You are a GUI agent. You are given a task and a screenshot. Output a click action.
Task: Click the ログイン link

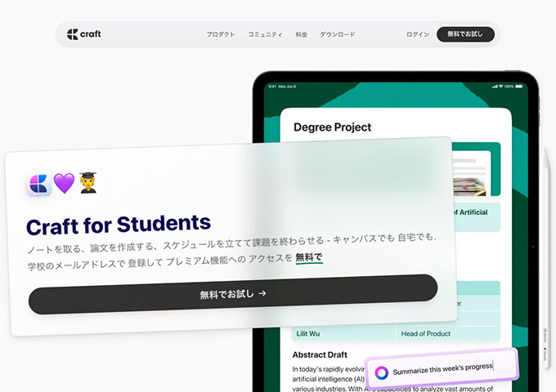pos(418,34)
